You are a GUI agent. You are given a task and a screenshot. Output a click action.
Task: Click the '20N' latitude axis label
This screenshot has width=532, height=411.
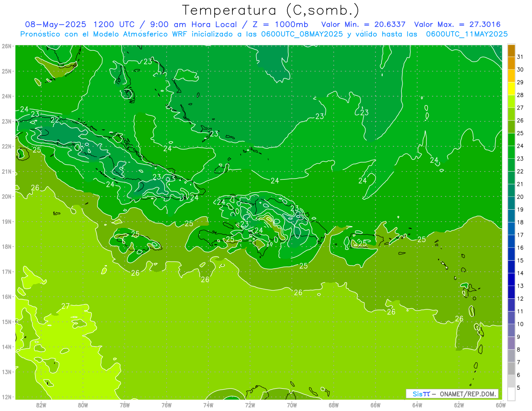(x=7, y=196)
